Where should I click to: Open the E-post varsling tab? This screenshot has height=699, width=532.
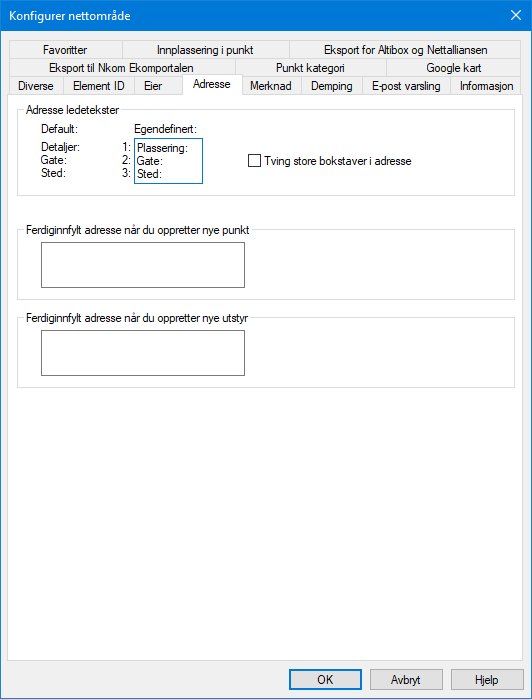click(406, 86)
